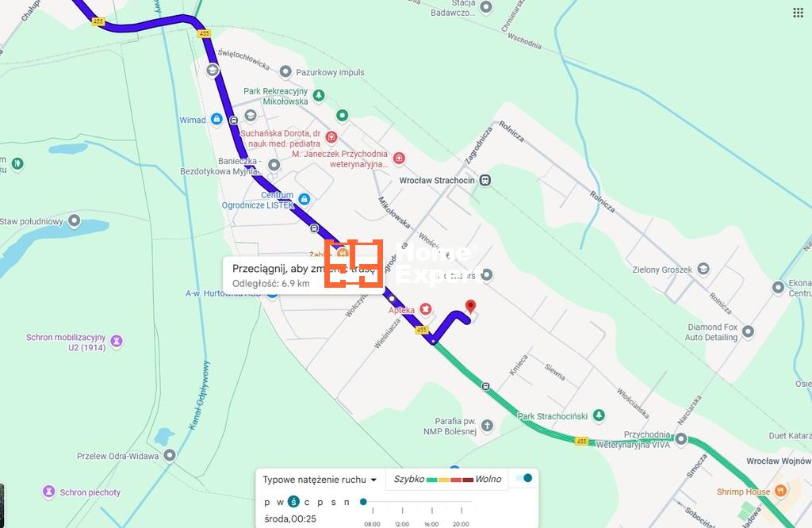Select the Parafia NMP Bolesnej church icon
Image resolution: width=812 pixels, height=528 pixels.
(x=488, y=426)
